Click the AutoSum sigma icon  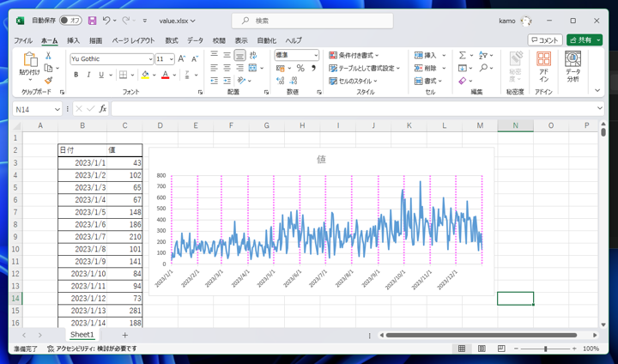(462, 56)
